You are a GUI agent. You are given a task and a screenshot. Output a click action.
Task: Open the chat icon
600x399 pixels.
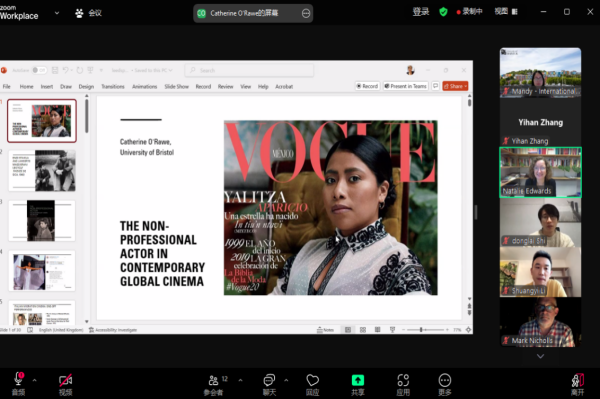[269, 380]
